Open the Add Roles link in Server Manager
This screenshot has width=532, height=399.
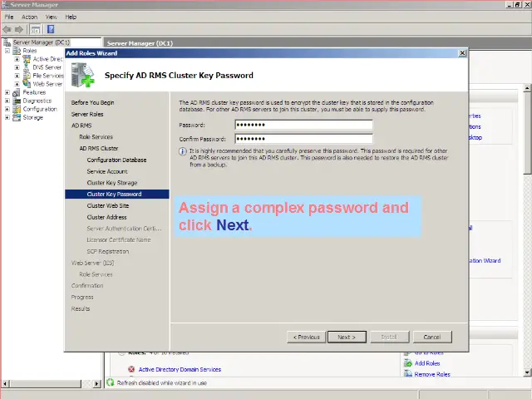click(x=427, y=363)
